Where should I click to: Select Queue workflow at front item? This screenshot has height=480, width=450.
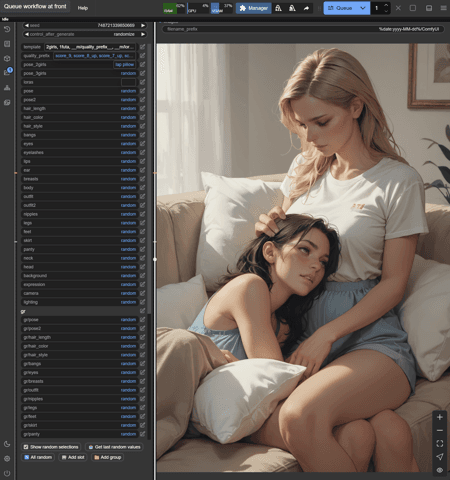(x=35, y=6)
